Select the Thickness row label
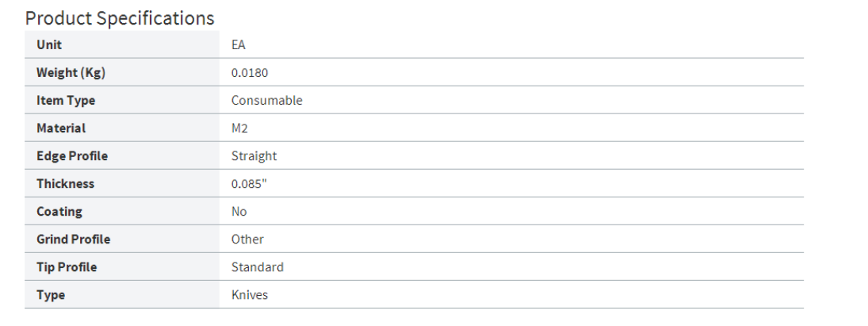This screenshot has height=326, width=868. (65, 184)
